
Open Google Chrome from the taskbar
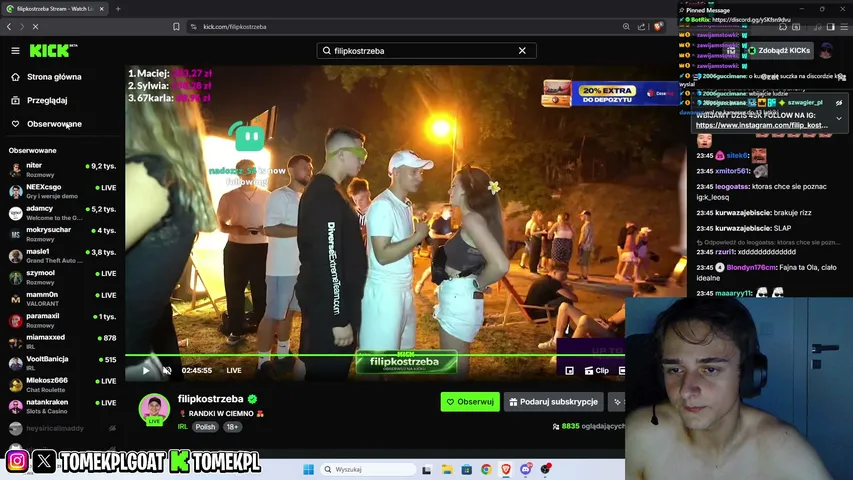[486, 469]
